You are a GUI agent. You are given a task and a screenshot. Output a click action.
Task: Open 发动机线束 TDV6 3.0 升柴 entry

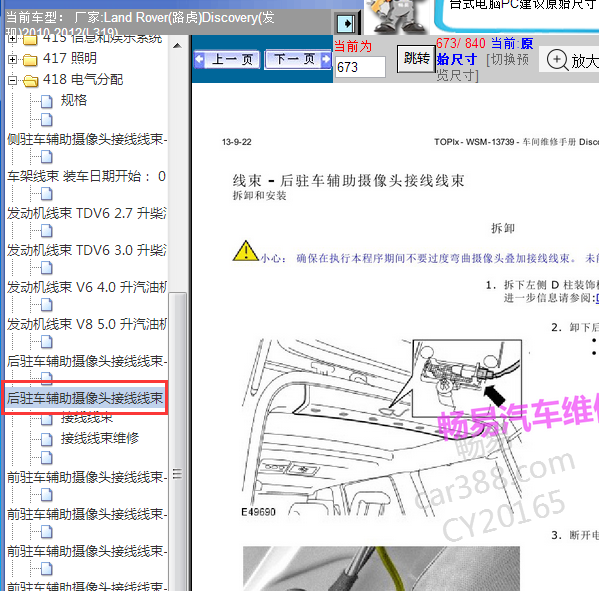(x=87, y=250)
